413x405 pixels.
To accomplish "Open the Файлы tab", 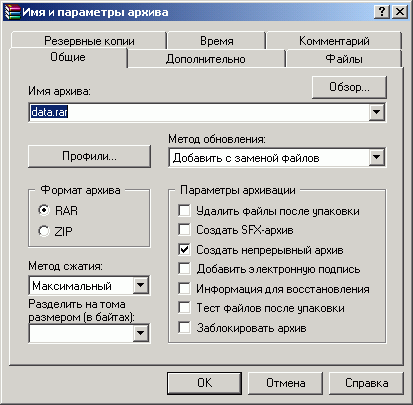I will tap(344, 59).
